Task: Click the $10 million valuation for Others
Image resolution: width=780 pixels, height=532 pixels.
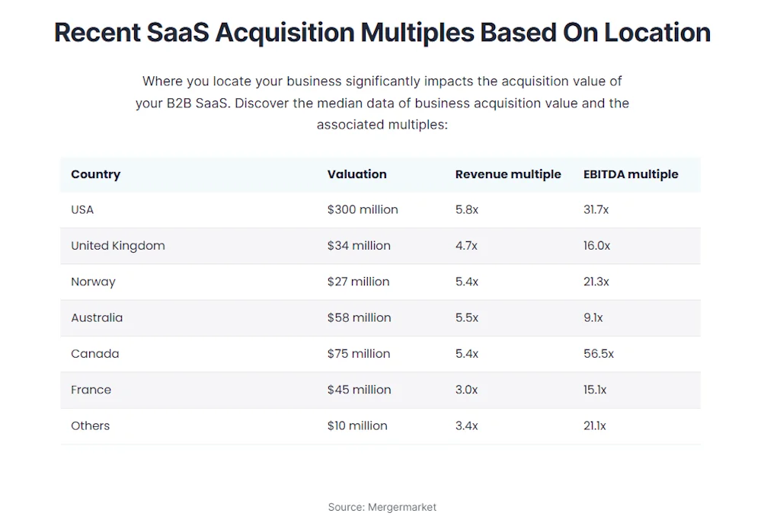Action: click(357, 425)
